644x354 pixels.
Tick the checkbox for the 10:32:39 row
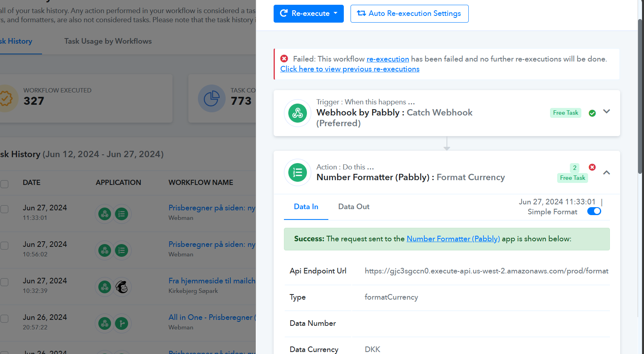[4, 282]
